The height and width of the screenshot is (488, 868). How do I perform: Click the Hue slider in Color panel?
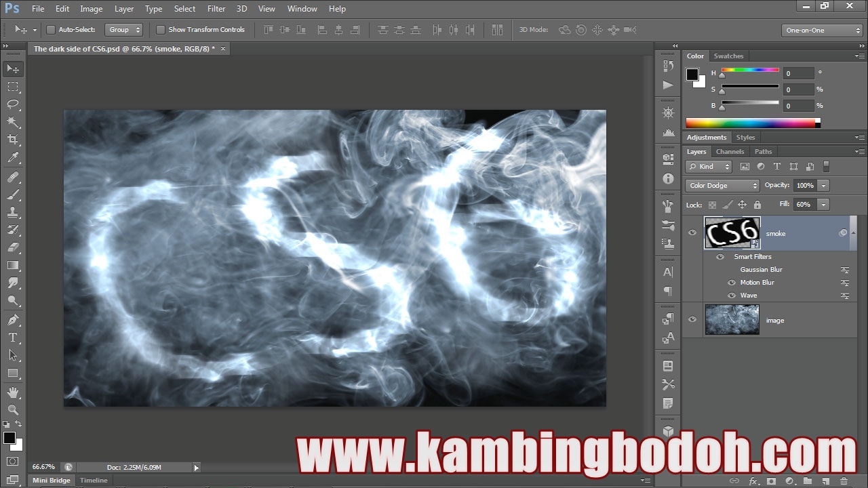[749, 70]
